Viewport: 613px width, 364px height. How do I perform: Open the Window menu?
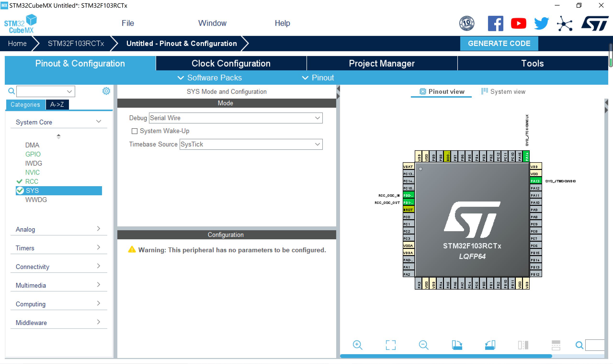pos(212,23)
